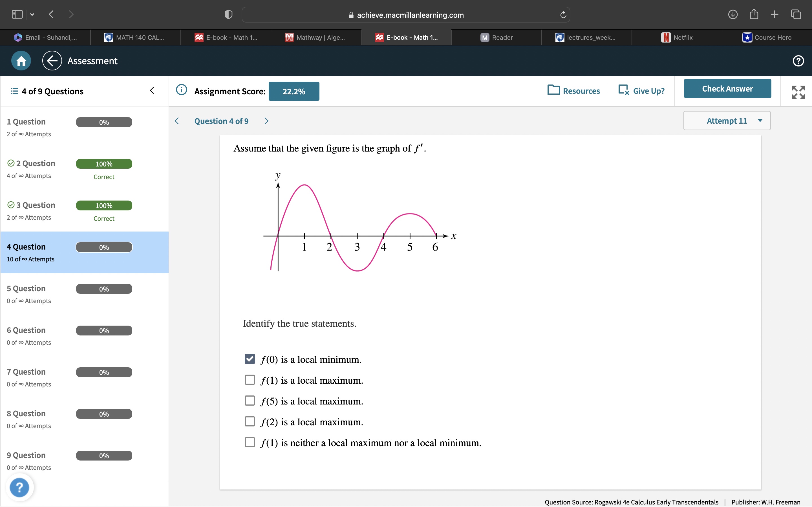Check f(5) is a local maximum
The width and height of the screenshot is (812, 507).
[250, 400]
